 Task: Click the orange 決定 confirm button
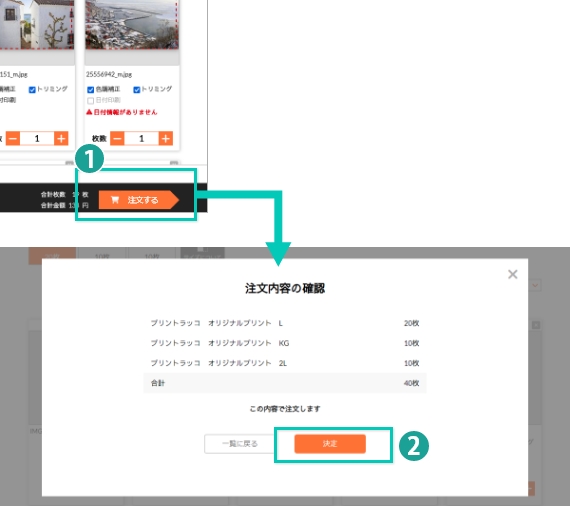click(330, 444)
